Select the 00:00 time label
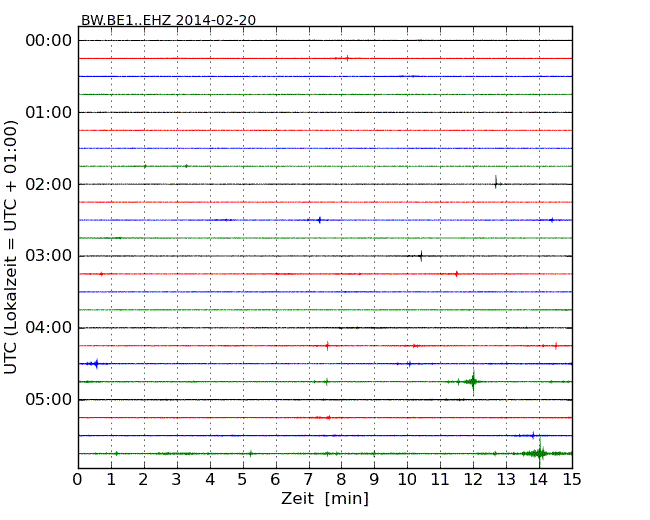The height and width of the screenshot is (520, 650). click(49, 41)
